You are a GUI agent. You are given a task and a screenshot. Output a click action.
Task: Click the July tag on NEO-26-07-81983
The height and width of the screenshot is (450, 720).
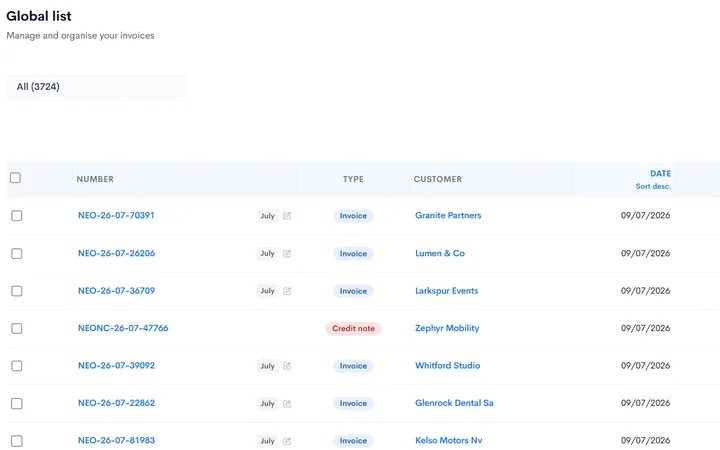267,441
